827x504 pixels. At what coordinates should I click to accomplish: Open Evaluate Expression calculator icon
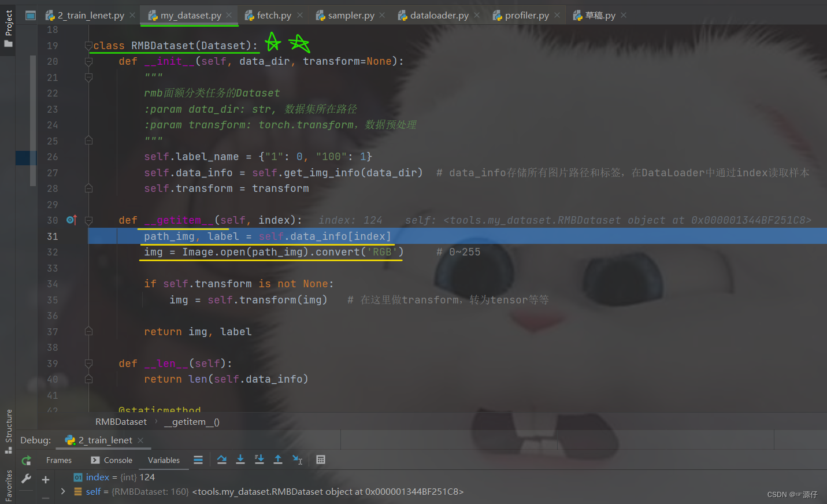(x=321, y=459)
